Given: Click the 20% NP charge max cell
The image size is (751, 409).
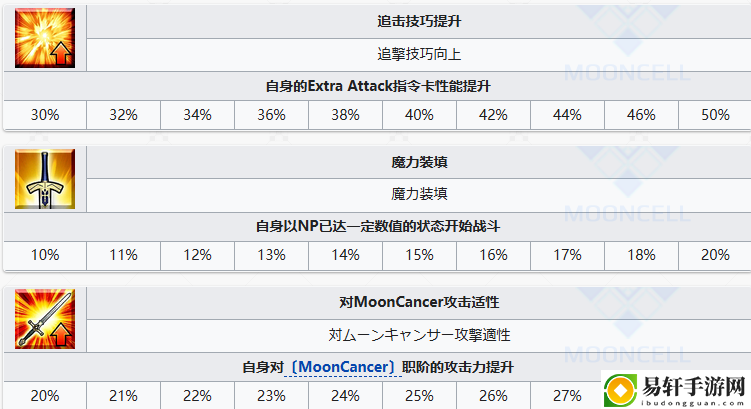Looking at the screenshot, I should [715, 255].
